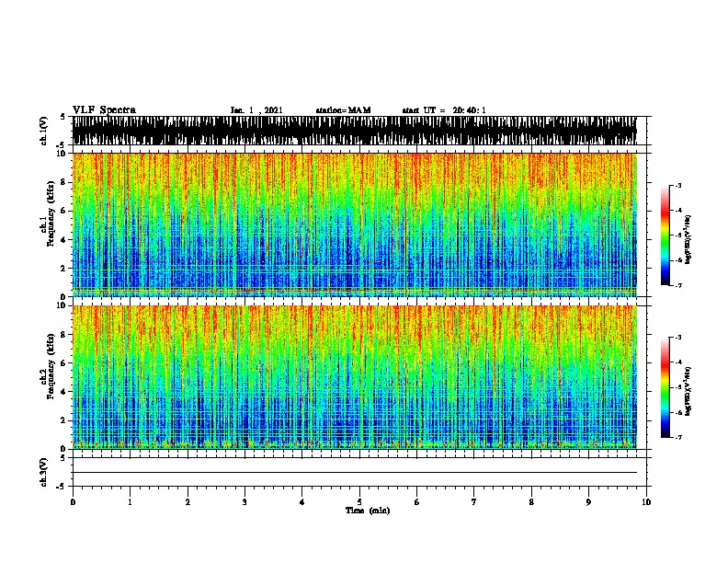
Task: Click the 4 kHz tick on ch.2 frequency axis
Action: 64,392
